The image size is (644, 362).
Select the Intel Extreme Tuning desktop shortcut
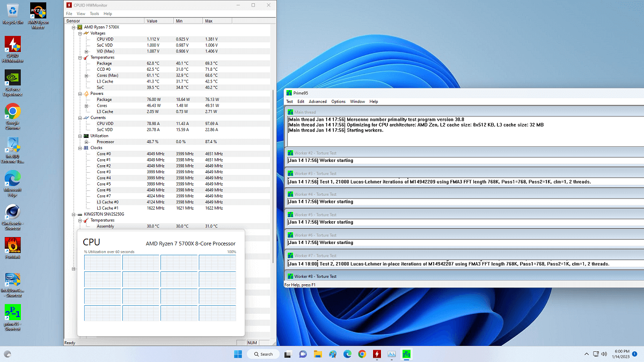[12, 151]
